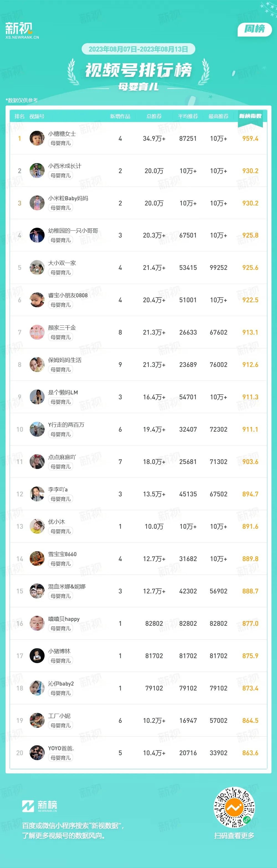Click 小米粒Baby妈妈 profile picture
277x868 pixels.
(x=37, y=203)
